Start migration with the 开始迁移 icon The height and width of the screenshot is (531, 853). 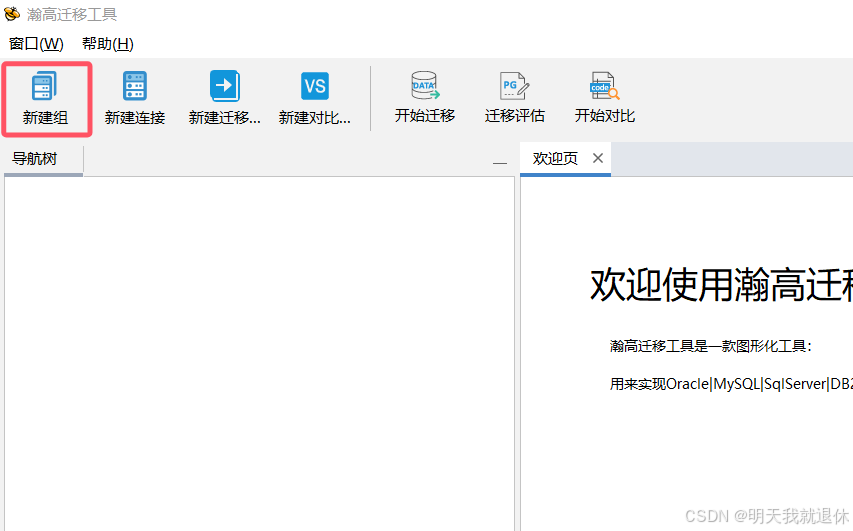[x=425, y=85]
